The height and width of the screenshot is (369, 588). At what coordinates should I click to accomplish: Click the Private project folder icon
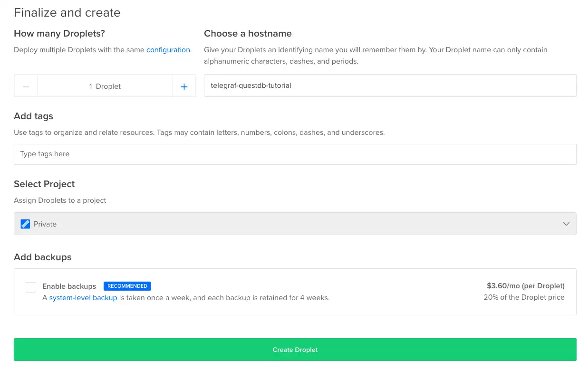[25, 223]
